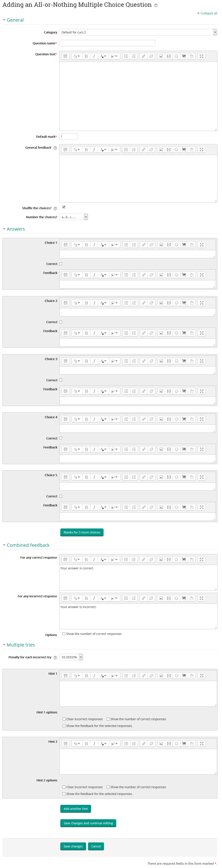Toggle fullscreen in Question text editor
The height and width of the screenshot is (868, 222).
pyautogui.click(x=201, y=56)
